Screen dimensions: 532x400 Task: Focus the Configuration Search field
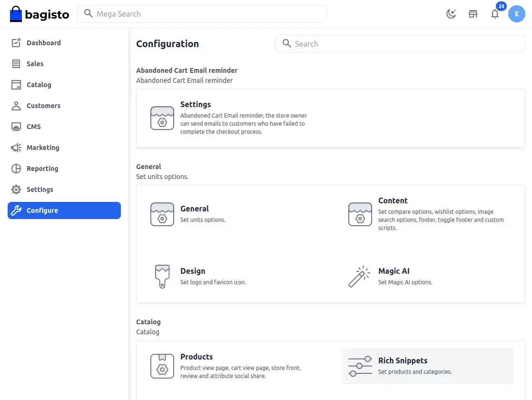point(400,44)
